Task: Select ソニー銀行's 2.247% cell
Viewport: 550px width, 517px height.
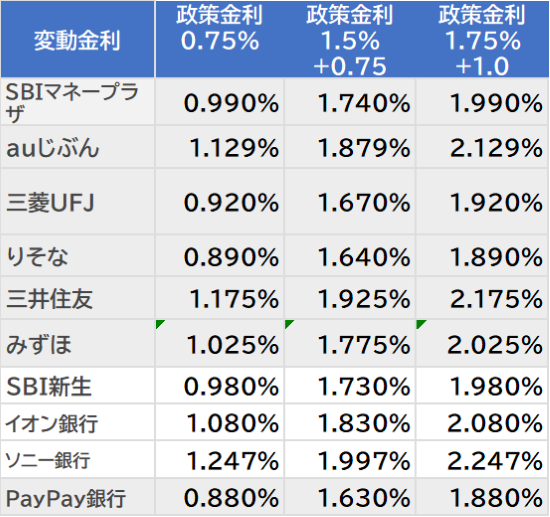Action: point(483,459)
